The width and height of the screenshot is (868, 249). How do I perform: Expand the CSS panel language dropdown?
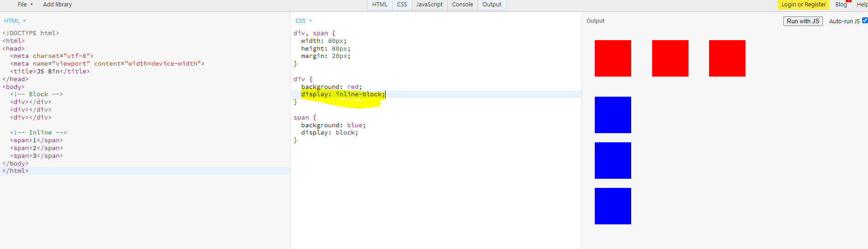(x=304, y=21)
